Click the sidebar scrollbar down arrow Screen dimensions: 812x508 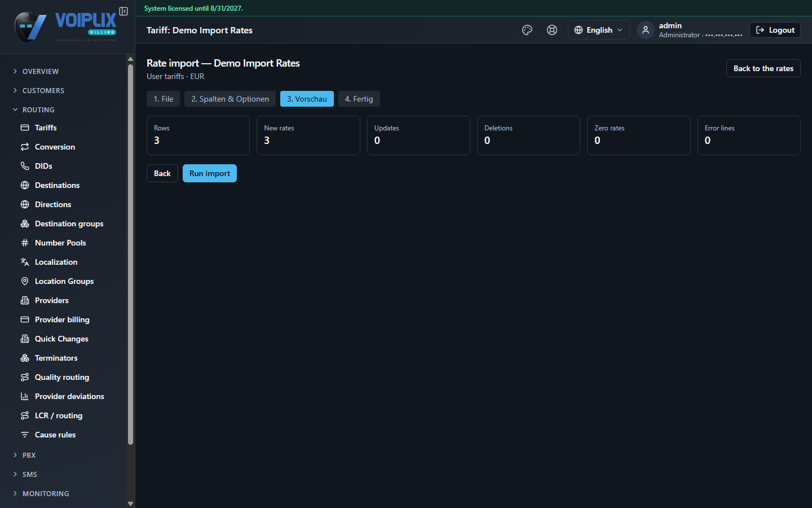coord(130,503)
